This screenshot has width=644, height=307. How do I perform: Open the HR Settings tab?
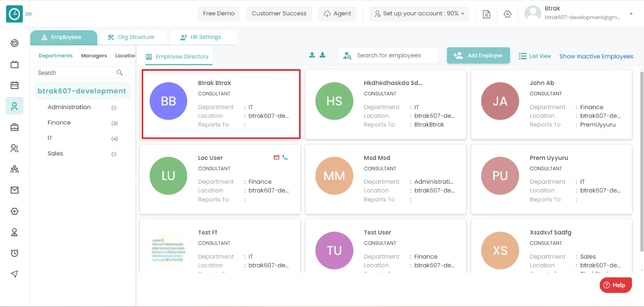click(201, 37)
